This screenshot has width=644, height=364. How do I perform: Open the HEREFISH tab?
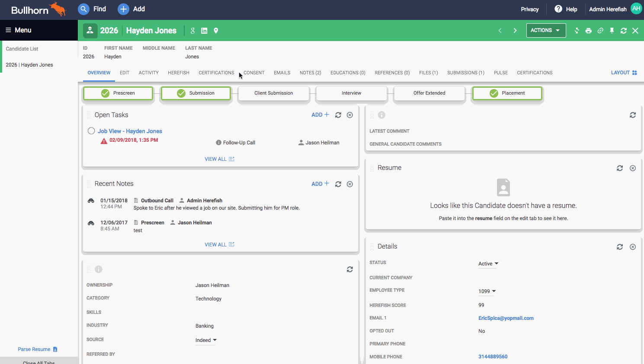179,73
